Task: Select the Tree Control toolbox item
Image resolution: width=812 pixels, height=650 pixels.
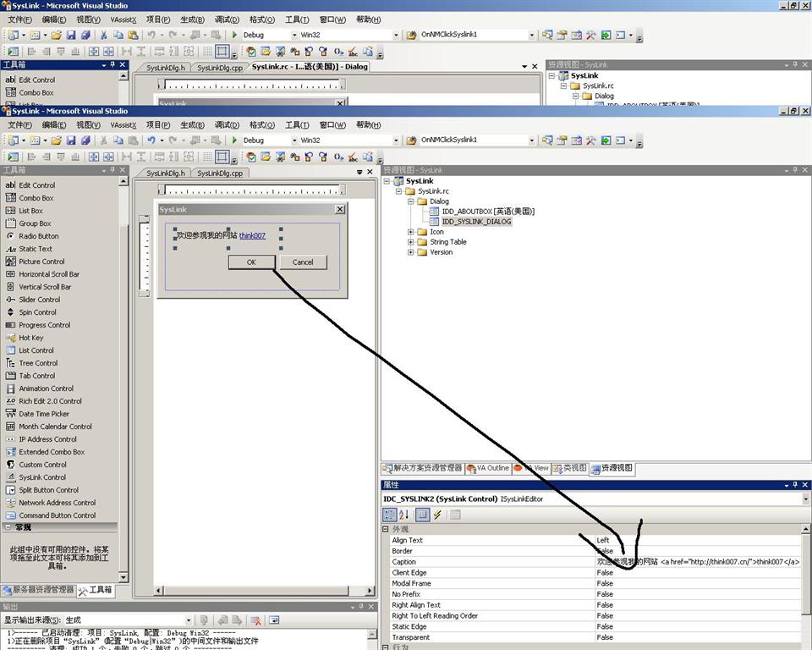Action: tap(38, 363)
